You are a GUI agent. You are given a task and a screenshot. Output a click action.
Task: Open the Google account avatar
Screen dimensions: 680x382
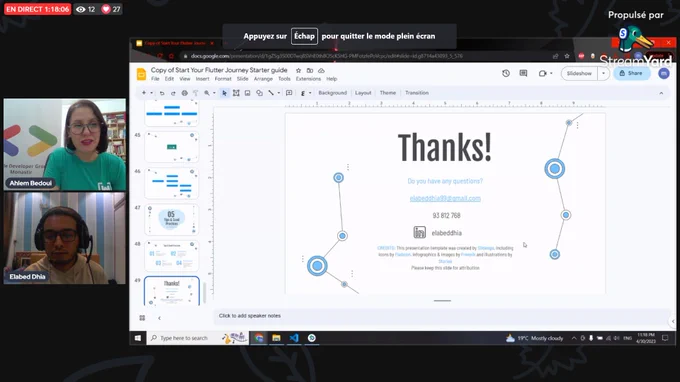pos(664,74)
